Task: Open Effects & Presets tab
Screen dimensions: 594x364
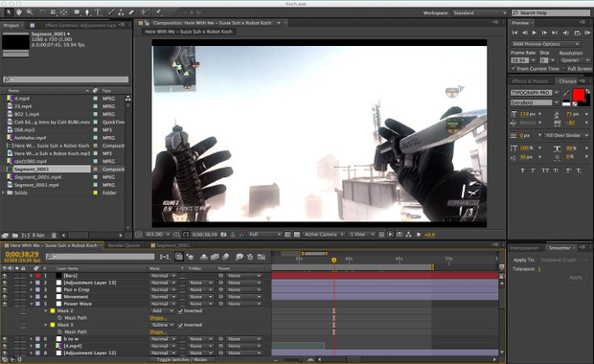Action: tap(530, 81)
